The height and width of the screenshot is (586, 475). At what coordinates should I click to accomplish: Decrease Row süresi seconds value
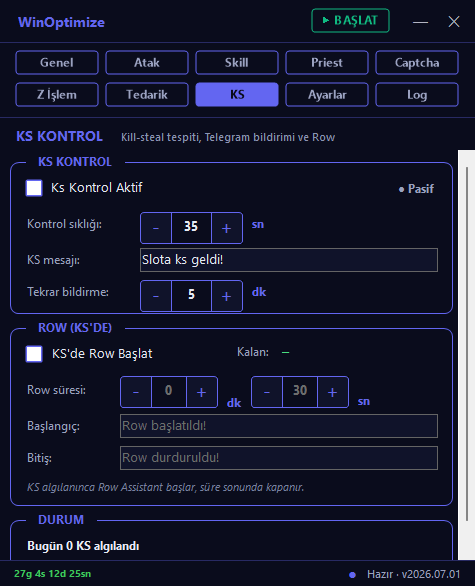(267, 392)
